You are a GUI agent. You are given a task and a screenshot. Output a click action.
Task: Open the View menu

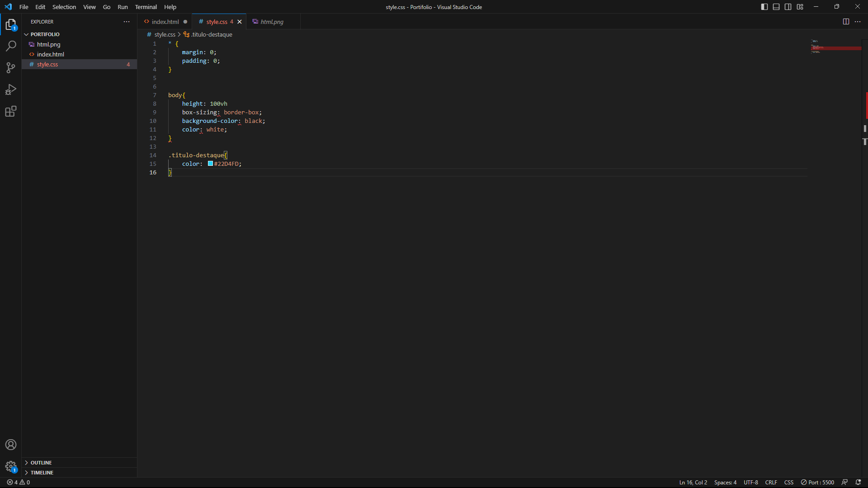(90, 7)
